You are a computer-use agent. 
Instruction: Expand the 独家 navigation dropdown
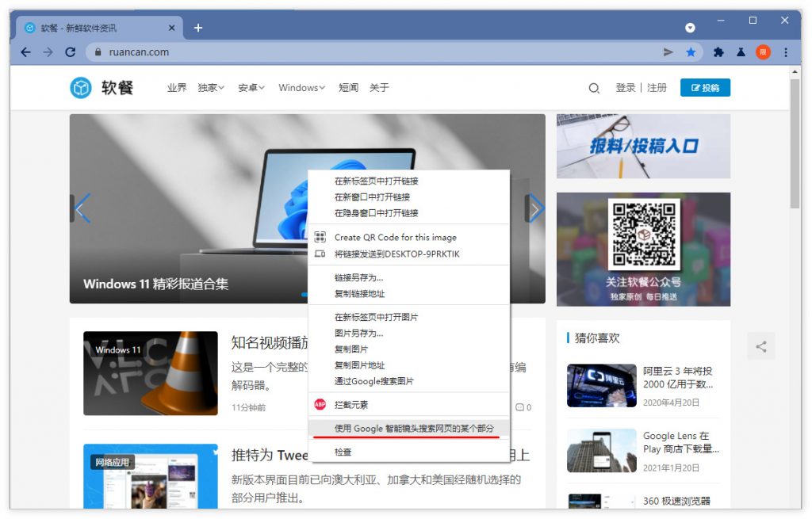click(x=211, y=88)
